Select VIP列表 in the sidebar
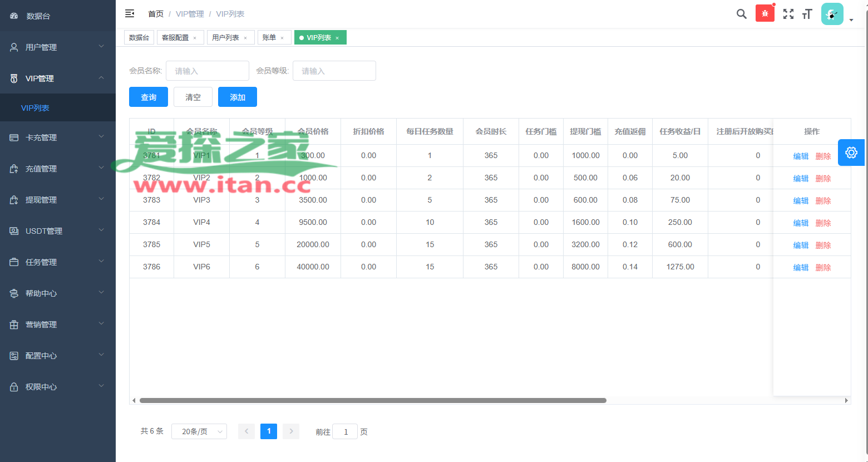The width and height of the screenshot is (868, 462). [x=35, y=108]
